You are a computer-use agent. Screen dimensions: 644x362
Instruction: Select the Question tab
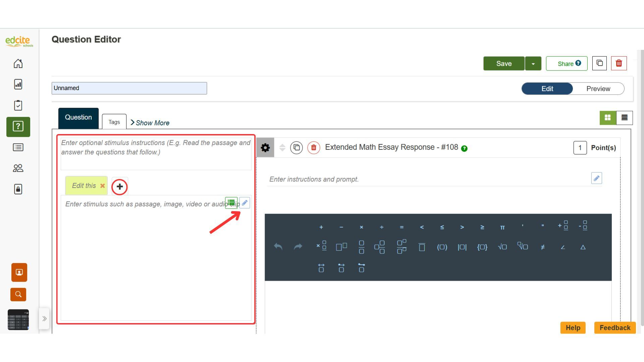(x=78, y=118)
